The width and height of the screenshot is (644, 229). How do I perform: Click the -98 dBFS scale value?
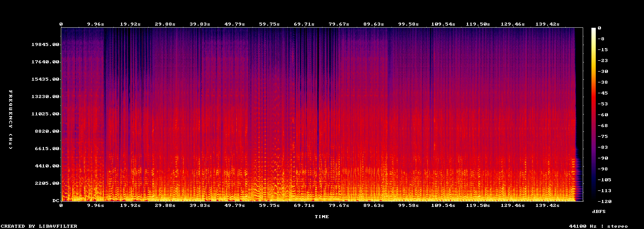pyautogui.click(x=603, y=169)
